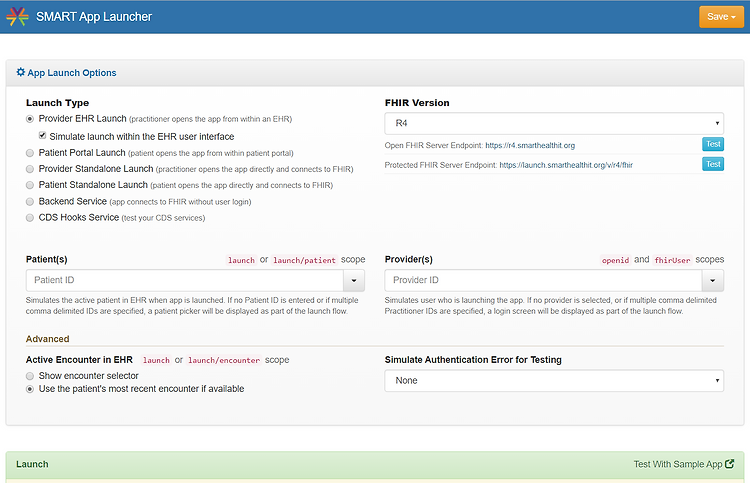Click the openid scope code label
Image resolution: width=750 pixels, height=483 pixels.
615,260
